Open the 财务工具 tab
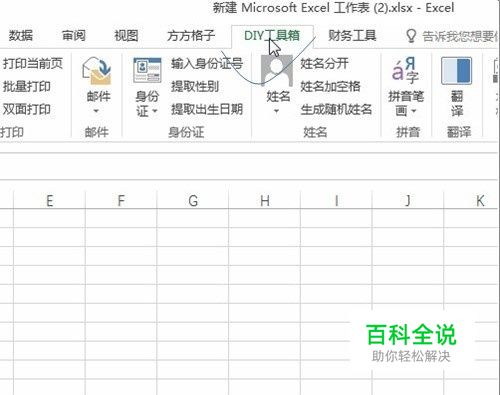500x395 pixels. coord(352,35)
